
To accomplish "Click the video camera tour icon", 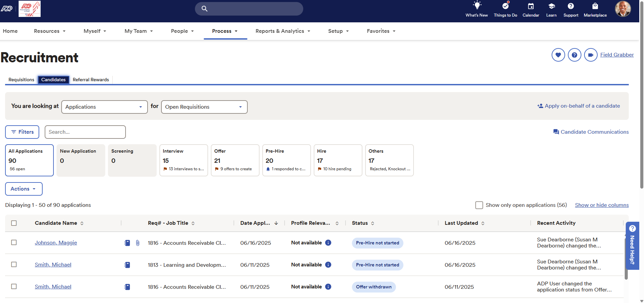I will coord(591,55).
